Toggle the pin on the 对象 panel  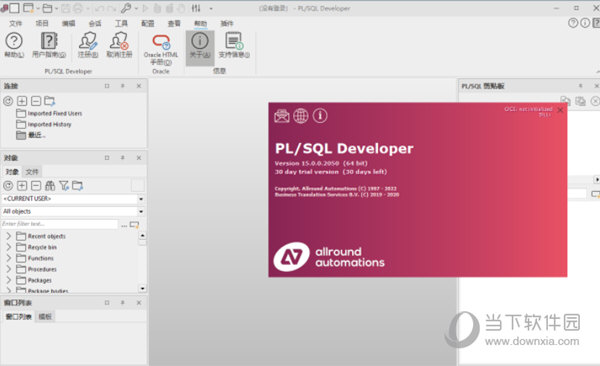point(123,158)
